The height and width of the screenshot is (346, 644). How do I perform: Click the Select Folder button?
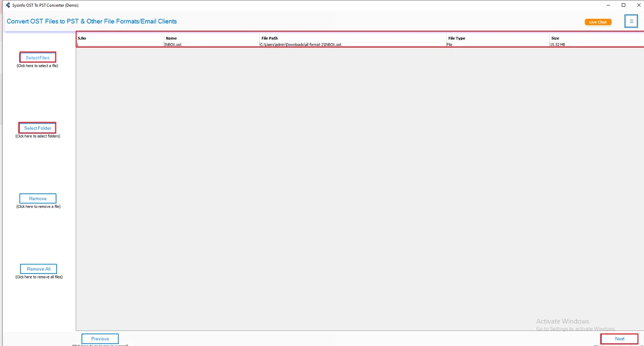click(x=37, y=127)
